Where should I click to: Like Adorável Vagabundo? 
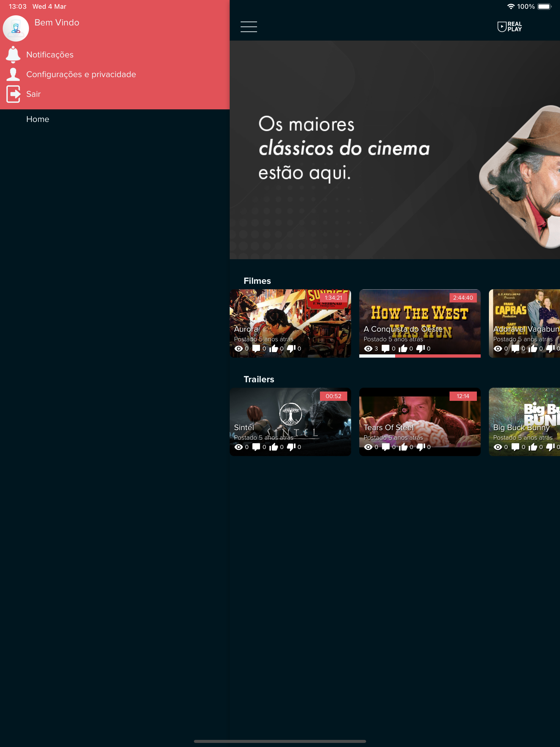pyautogui.click(x=533, y=349)
